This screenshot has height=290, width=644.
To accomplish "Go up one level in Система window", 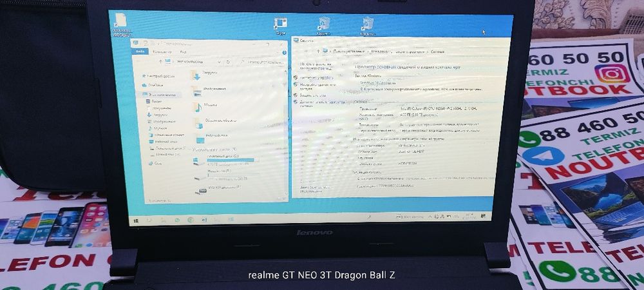I will tap(318, 52).
